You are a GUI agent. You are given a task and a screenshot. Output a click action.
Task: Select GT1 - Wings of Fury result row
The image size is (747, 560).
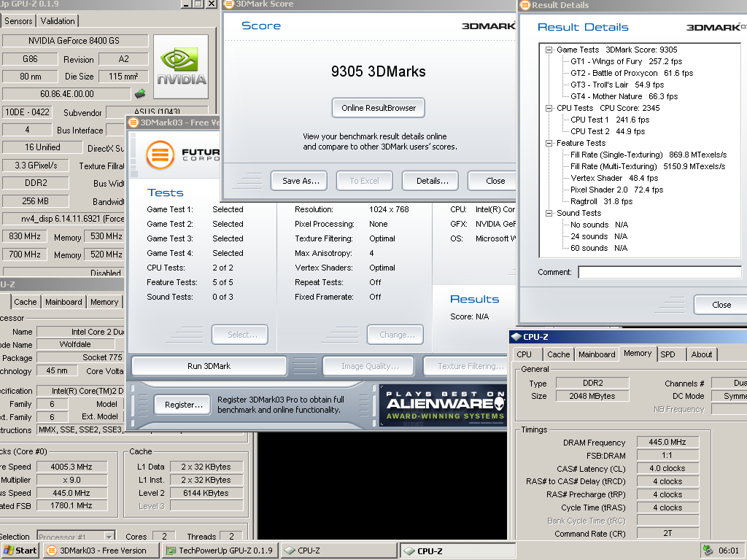point(626,61)
